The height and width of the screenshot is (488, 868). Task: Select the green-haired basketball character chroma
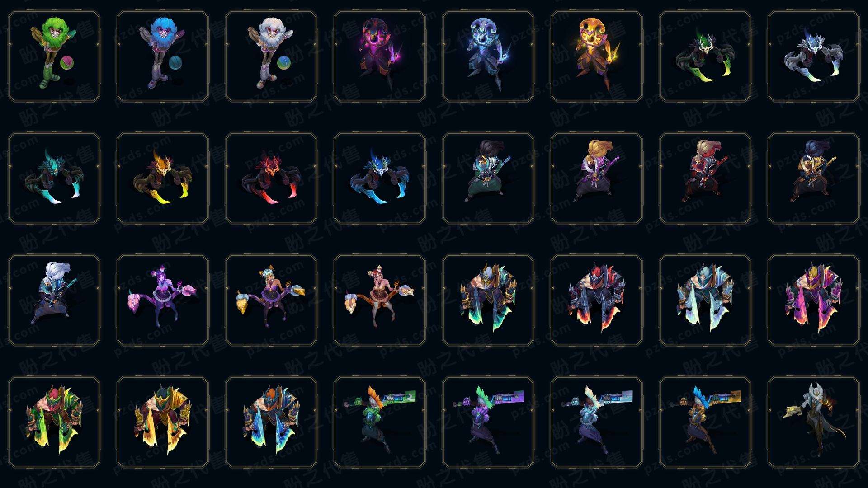tap(54, 56)
